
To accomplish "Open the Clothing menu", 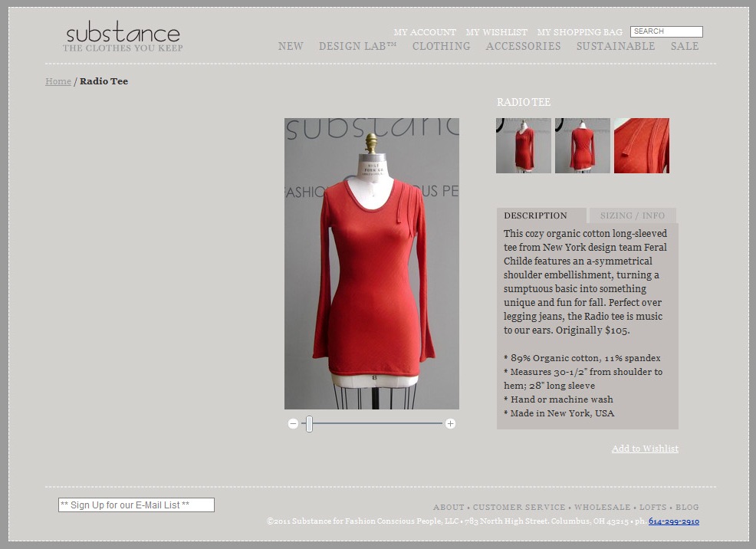I will point(441,46).
